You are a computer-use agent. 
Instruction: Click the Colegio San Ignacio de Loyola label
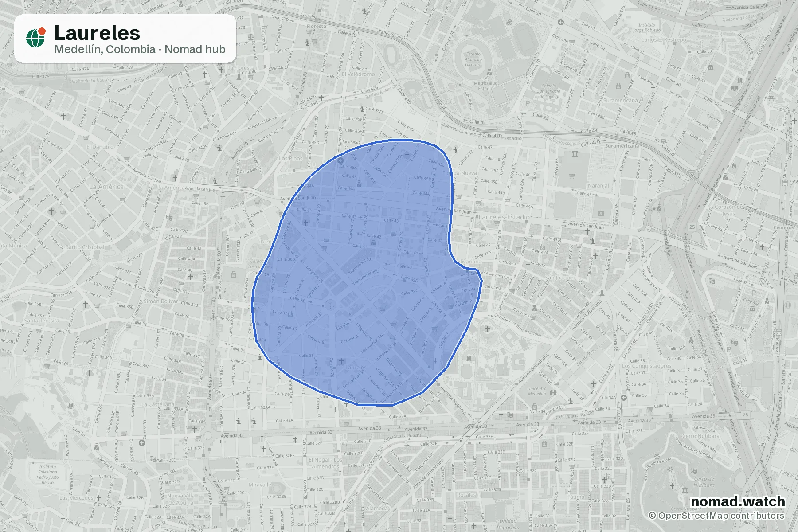click(x=549, y=91)
